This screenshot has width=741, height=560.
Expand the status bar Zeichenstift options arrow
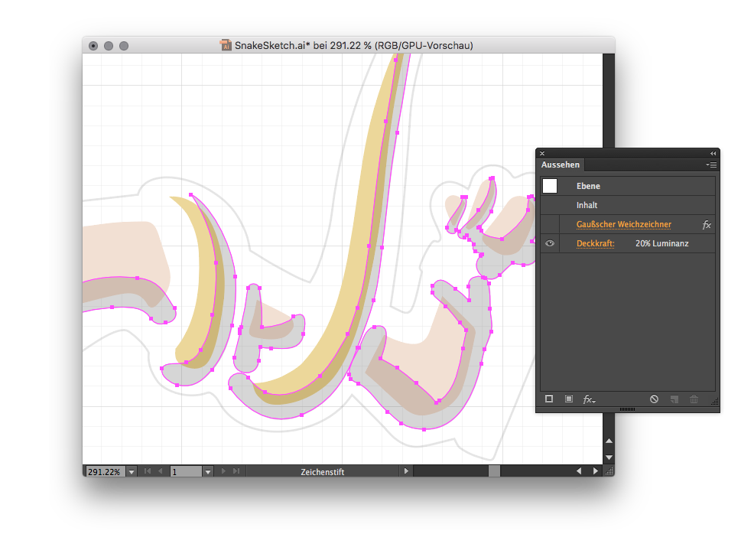[x=406, y=472]
